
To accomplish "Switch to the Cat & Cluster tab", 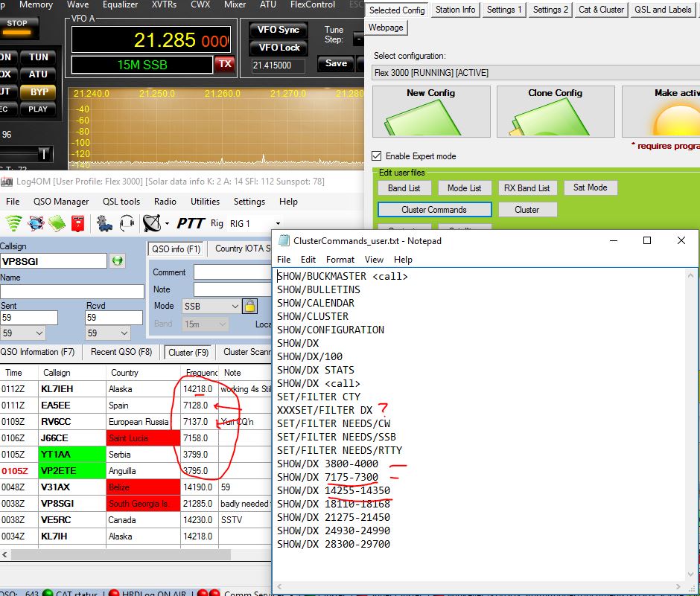I will tap(602, 10).
